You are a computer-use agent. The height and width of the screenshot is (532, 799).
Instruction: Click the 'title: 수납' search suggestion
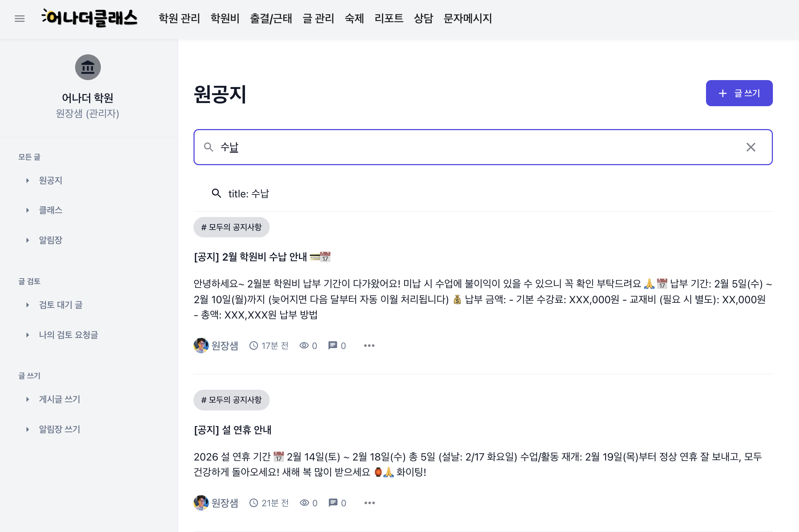pos(249,194)
